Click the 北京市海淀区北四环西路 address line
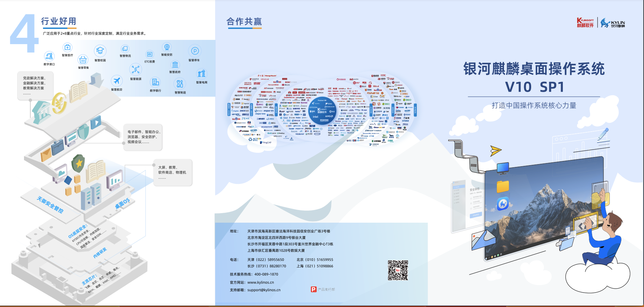The height and width of the screenshot is (307, 644). 276,237
